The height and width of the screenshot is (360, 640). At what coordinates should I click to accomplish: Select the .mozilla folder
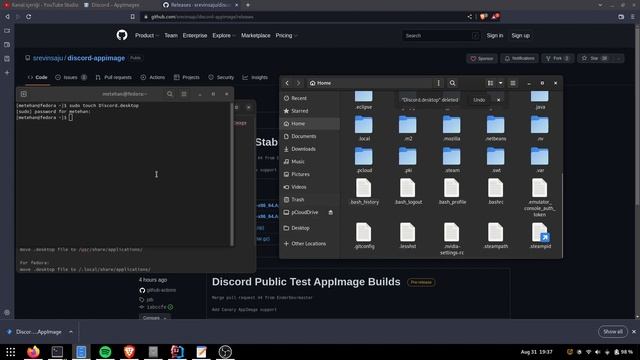[x=451, y=128]
